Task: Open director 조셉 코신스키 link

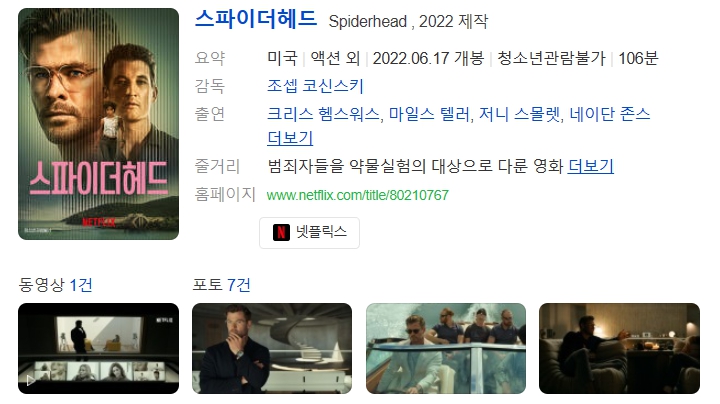Action: pyautogui.click(x=315, y=86)
